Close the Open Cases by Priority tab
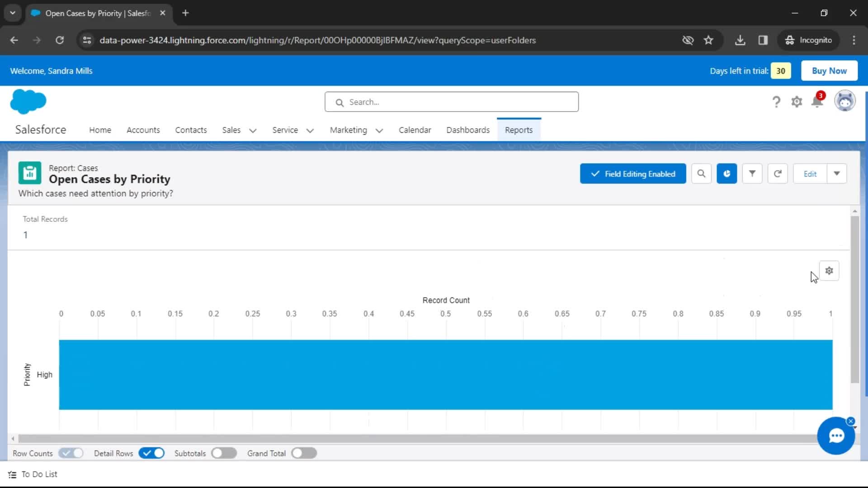Screen dimensions: 868x488 [x=163, y=13]
